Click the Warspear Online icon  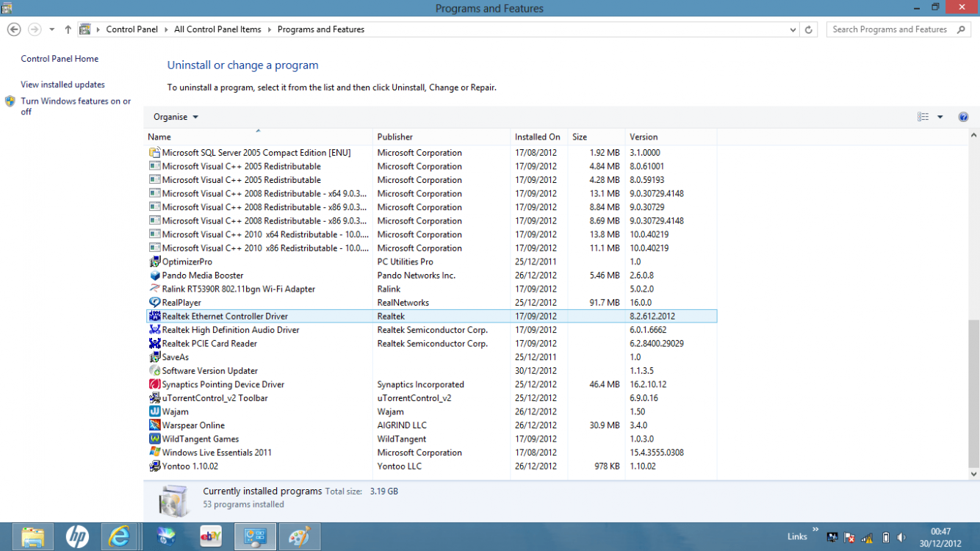click(x=154, y=425)
